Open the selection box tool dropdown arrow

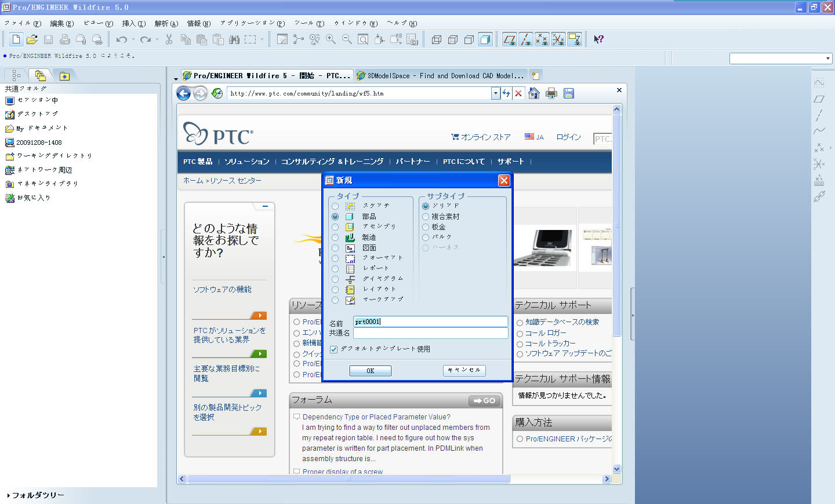tap(262, 39)
